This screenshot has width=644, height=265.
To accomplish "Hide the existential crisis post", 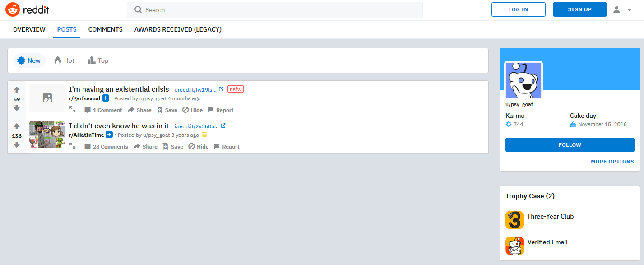I will tap(192, 110).
